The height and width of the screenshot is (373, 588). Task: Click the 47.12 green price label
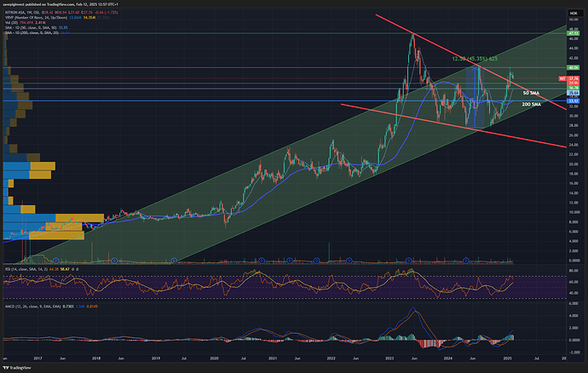point(574,33)
